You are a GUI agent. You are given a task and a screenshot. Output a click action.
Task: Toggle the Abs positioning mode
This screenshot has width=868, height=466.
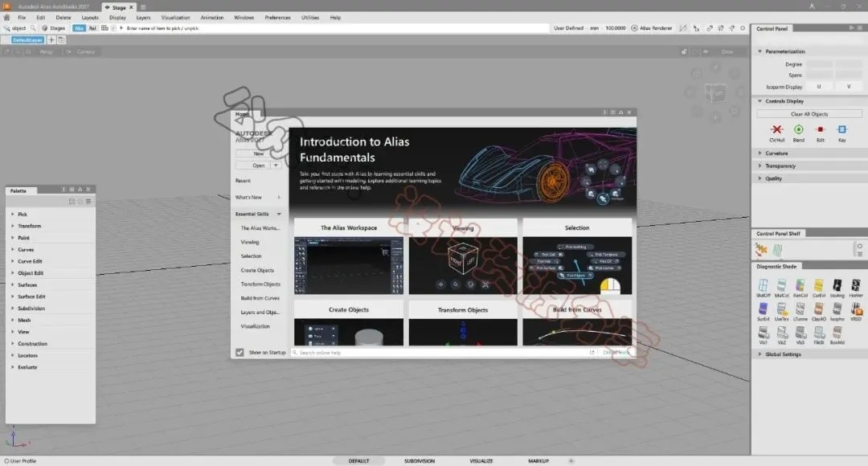coord(79,27)
